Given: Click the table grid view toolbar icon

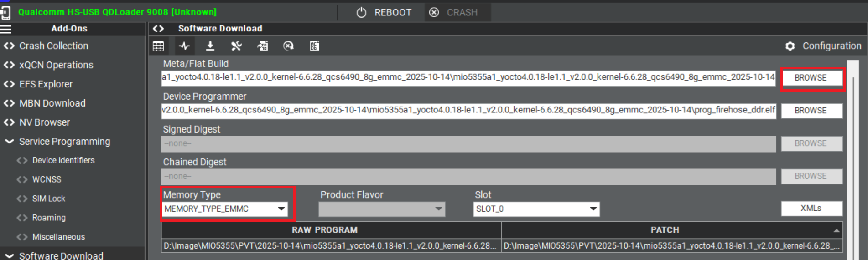Looking at the screenshot, I should (158, 46).
